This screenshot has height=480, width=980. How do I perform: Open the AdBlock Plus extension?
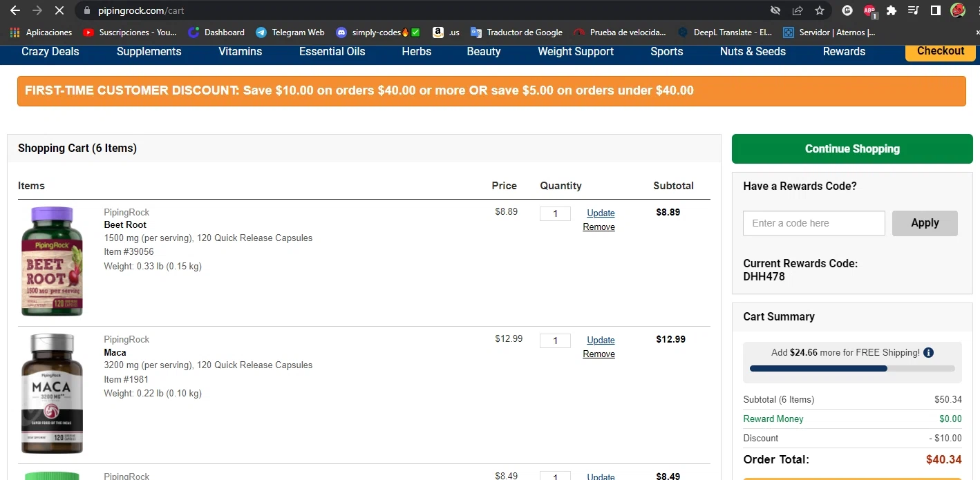click(869, 10)
